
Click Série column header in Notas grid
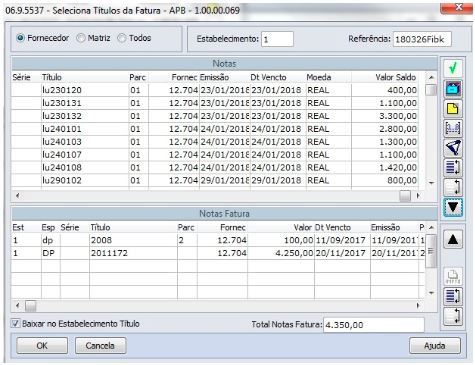(21, 77)
